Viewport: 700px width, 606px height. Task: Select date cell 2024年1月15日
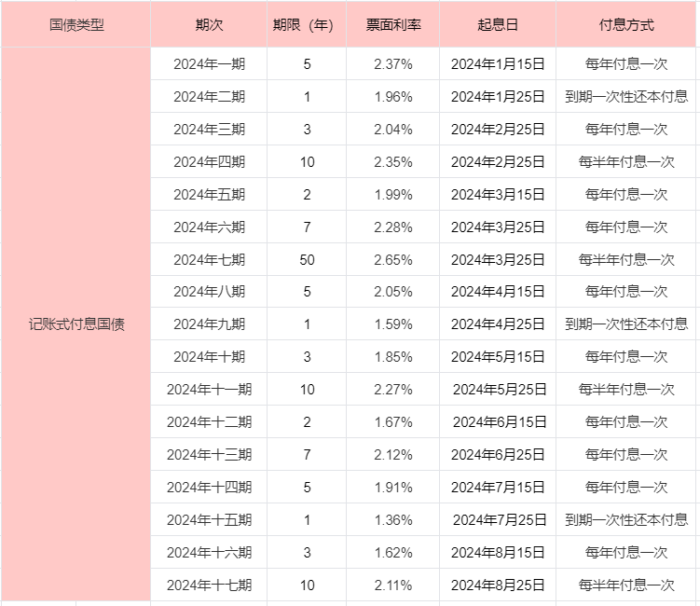coord(498,63)
